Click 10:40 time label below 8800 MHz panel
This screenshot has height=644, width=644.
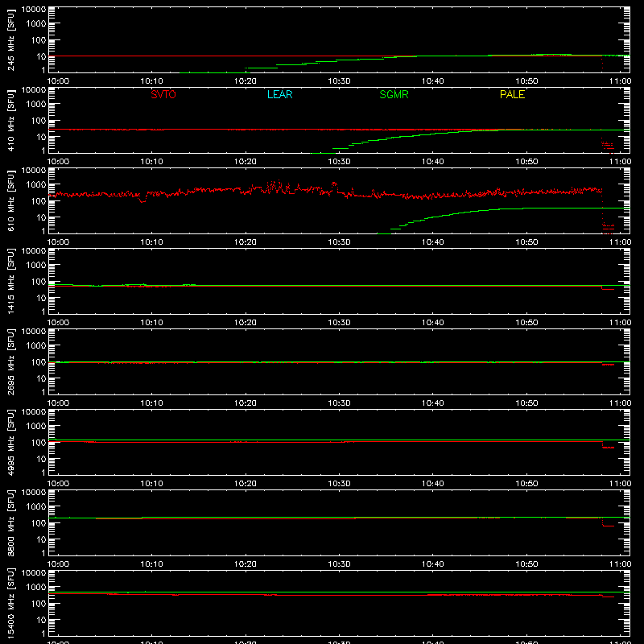point(432,564)
